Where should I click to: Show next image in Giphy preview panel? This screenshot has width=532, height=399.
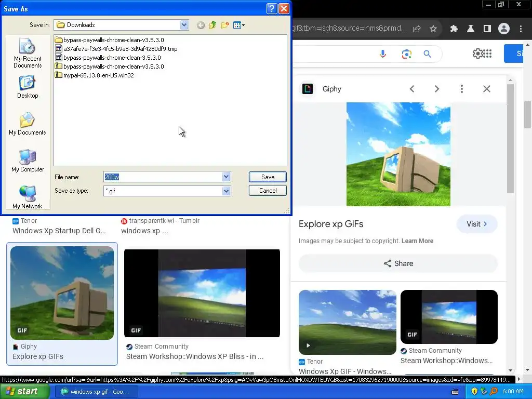pyautogui.click(x=436, y=89)
